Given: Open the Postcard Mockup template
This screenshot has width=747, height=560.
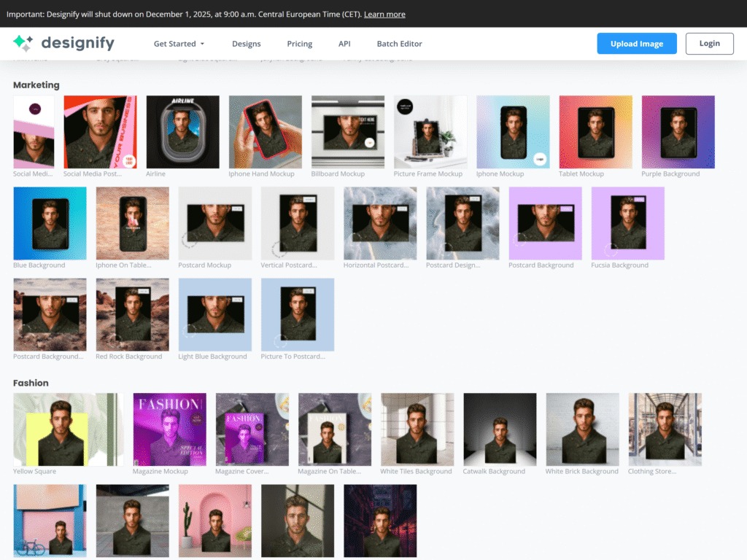Looking at the screenshot, I should [x=214, y=223].
